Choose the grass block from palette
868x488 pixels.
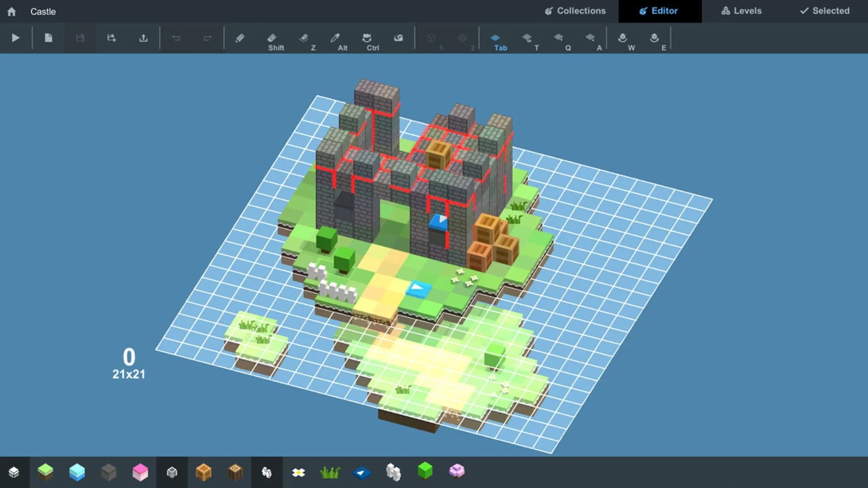pyautogui.click(x=45, y=472)
